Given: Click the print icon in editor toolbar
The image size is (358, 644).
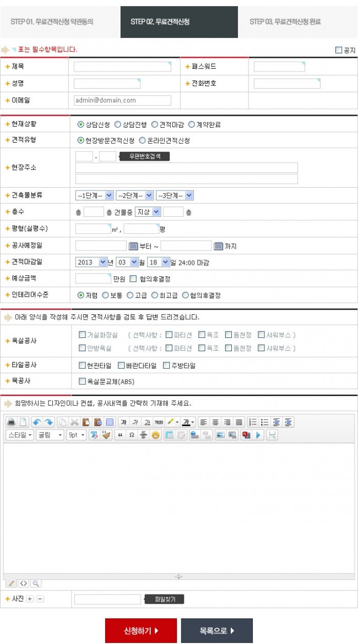Looking at the screenshot, I should click(11, 422).
